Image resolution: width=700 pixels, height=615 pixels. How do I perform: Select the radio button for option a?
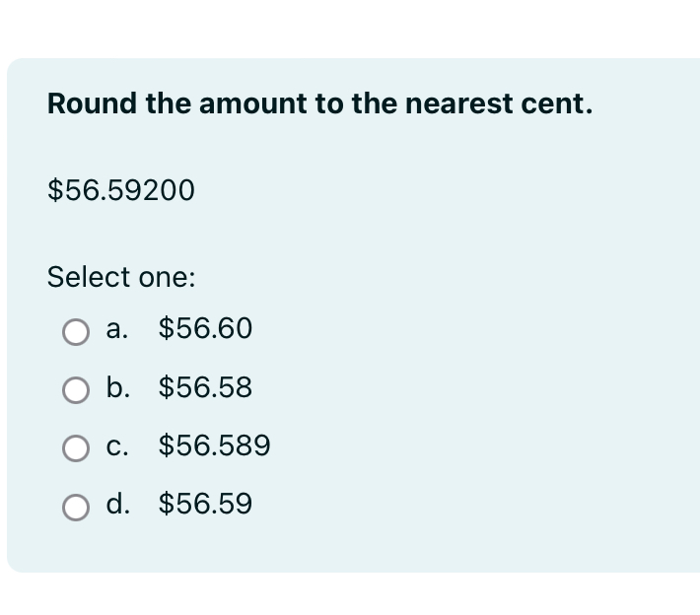(76, 332)
